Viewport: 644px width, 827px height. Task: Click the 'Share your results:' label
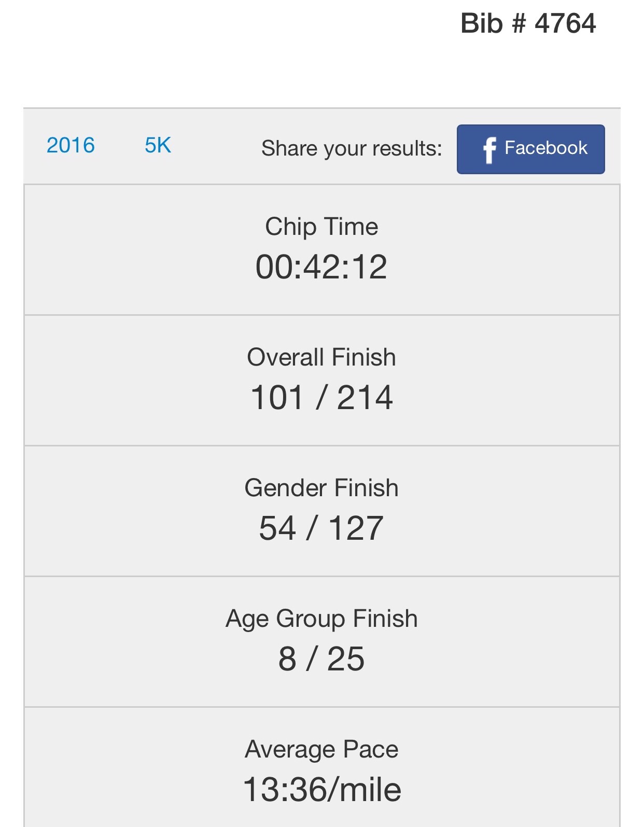tap(352, 148)
